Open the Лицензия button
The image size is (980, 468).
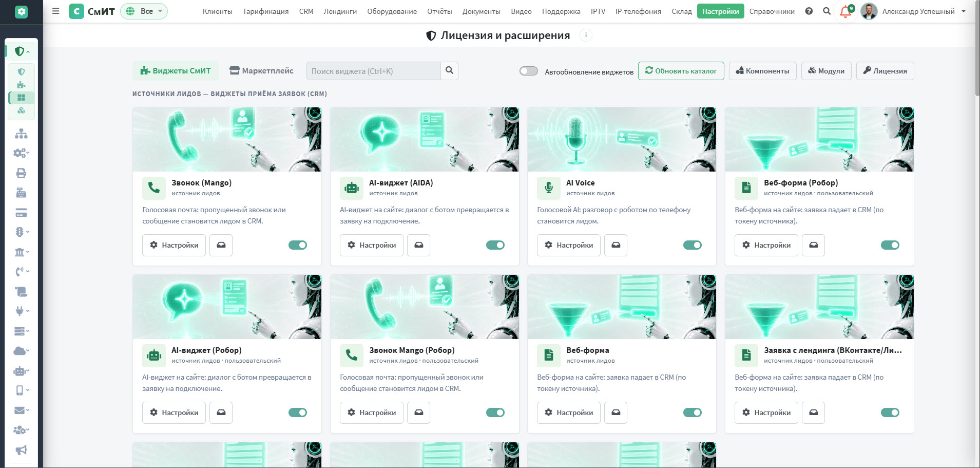pos(885,71)
